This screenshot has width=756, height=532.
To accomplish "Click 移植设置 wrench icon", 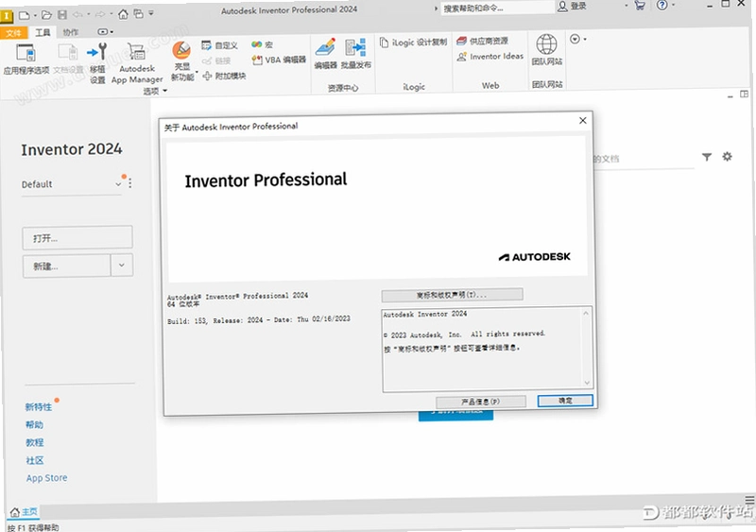I will point(97,61).
